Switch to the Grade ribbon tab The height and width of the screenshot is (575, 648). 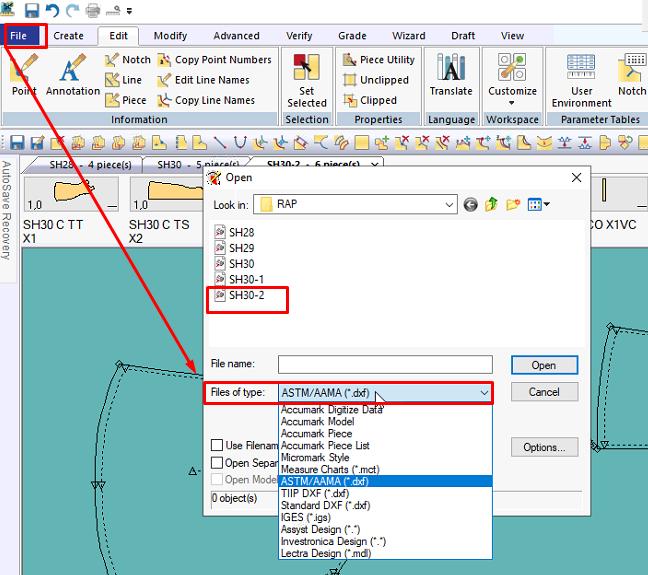click(352, 36)
